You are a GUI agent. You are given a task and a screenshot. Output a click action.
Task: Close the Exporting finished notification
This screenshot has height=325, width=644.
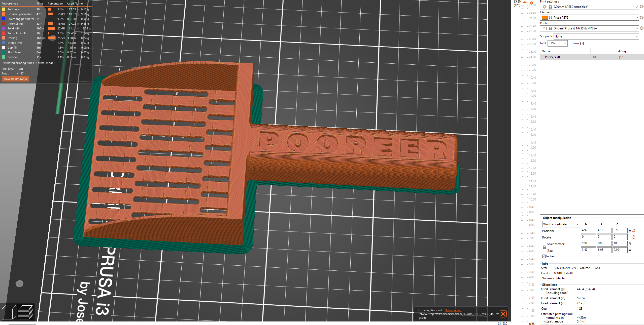(503, 314)
